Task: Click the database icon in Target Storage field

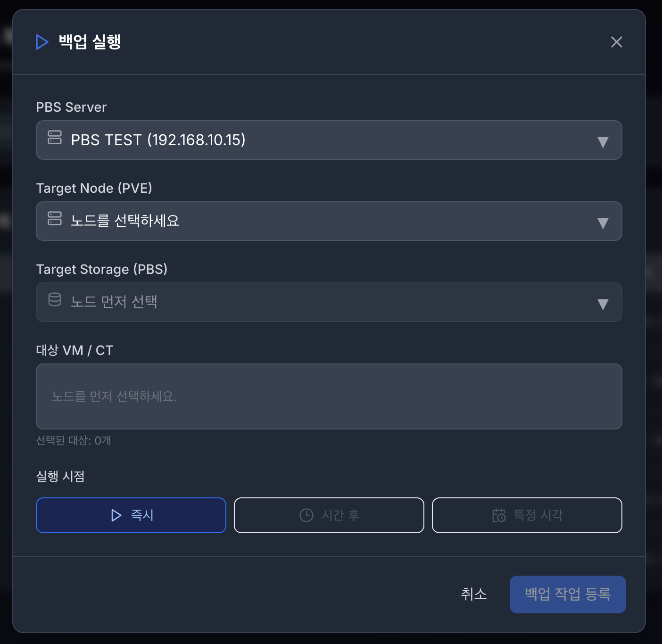Action: tap(55, 301)
